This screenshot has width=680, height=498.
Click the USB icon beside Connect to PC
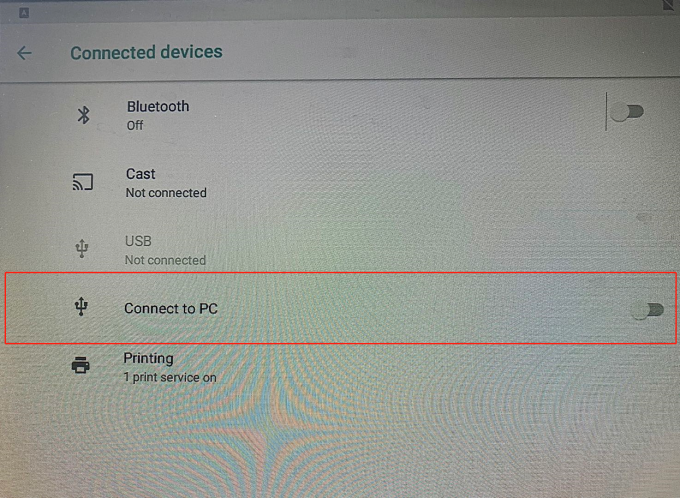[x=82, y=308]
